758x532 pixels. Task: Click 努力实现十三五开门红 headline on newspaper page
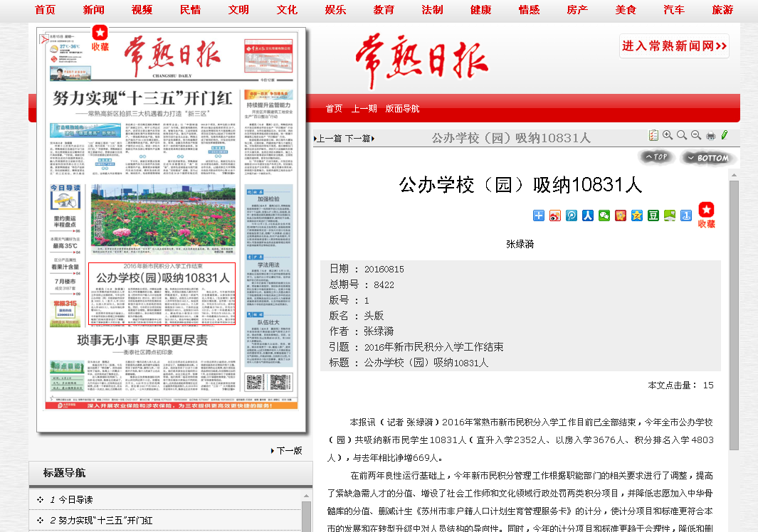142,99
